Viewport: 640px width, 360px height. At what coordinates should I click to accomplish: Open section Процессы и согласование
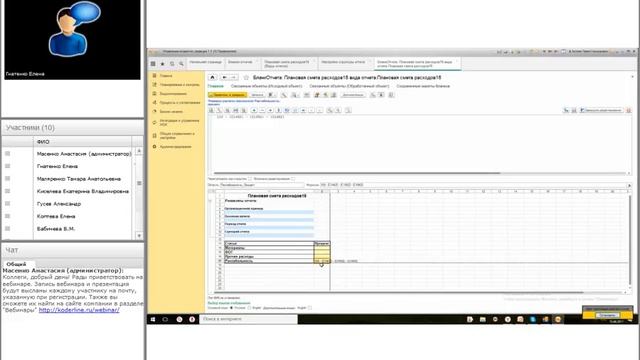tap(180, 102)
